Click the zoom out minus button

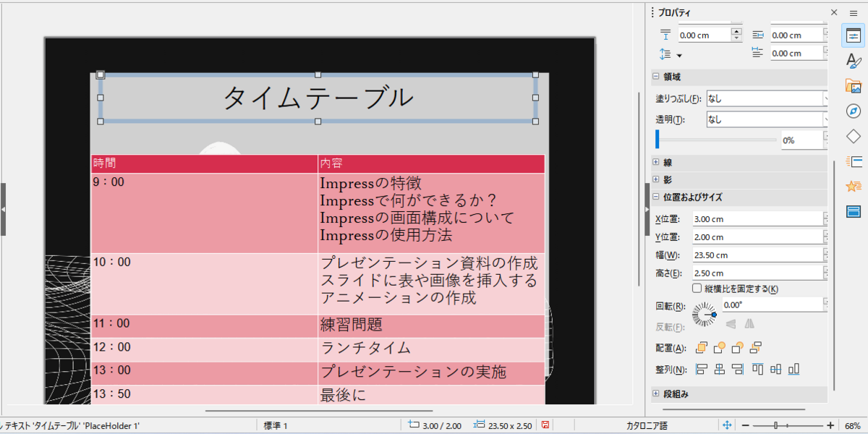[x=746, y=426]
